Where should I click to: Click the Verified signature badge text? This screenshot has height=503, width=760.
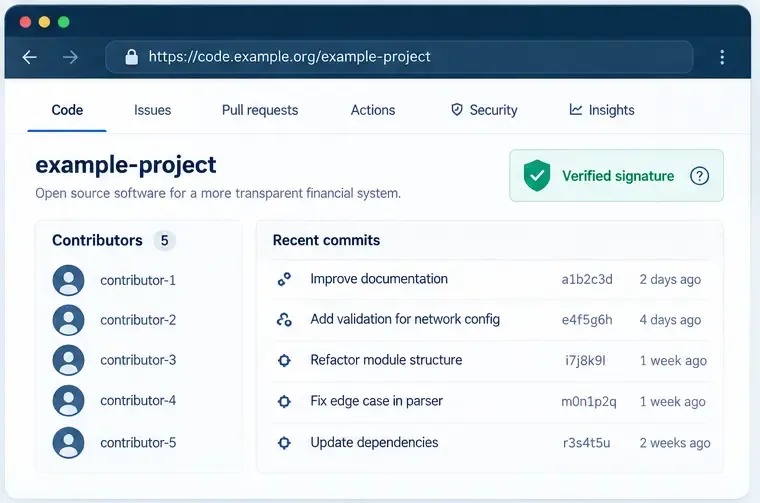point(618,176)
